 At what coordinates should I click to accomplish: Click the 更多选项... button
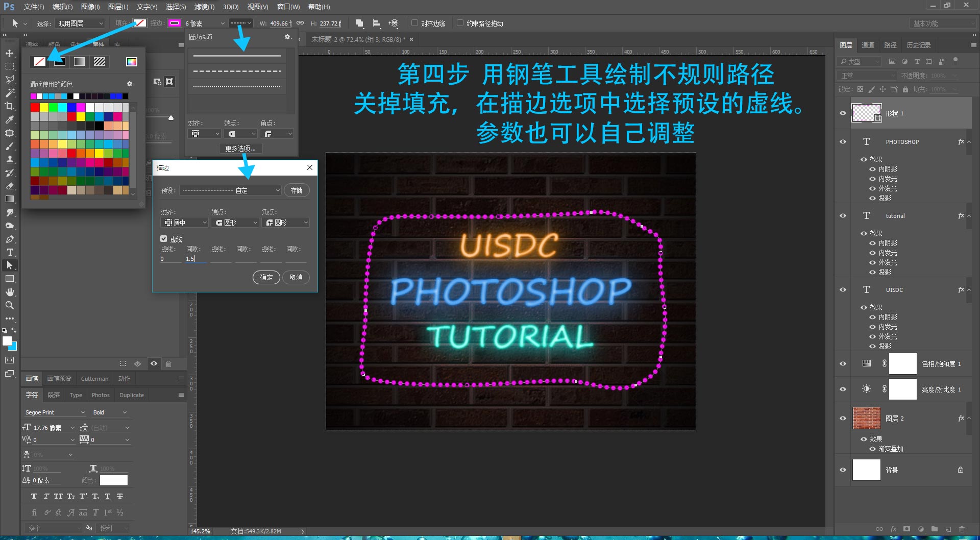click(240, 149)
